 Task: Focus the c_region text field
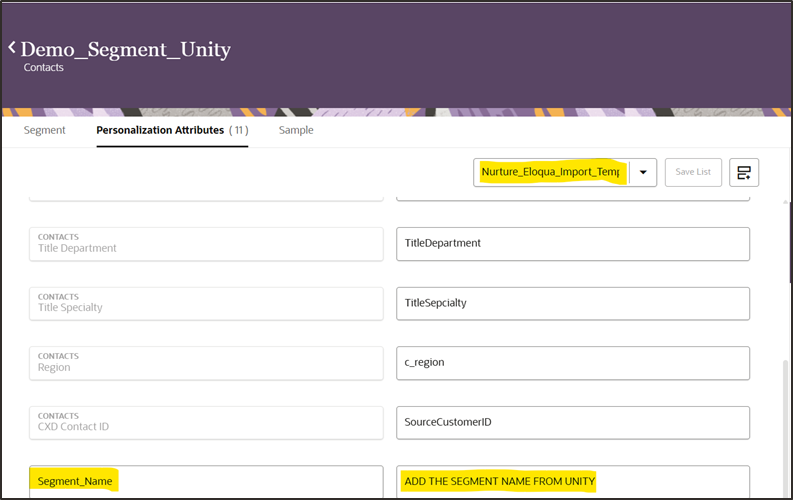(573, 362)
